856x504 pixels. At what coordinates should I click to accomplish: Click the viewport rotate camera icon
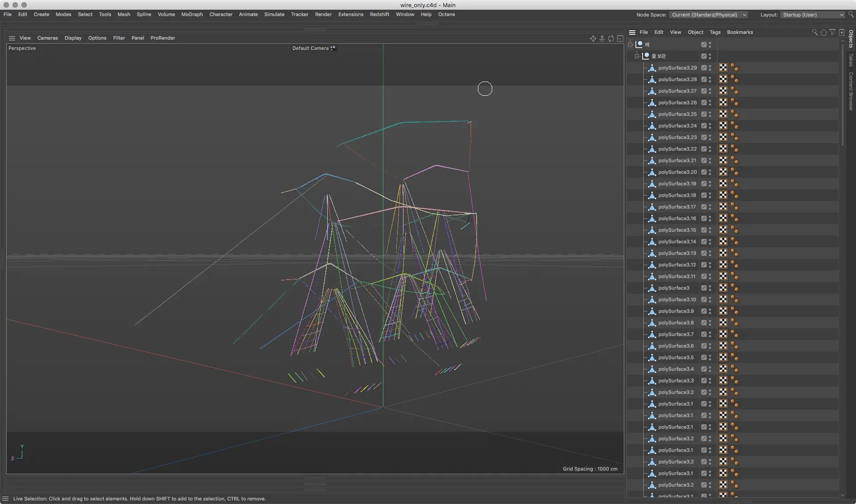coord(611,39)
